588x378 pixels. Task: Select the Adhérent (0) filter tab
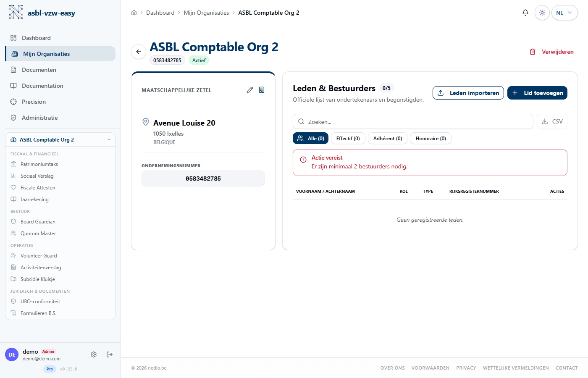(388, 138)
